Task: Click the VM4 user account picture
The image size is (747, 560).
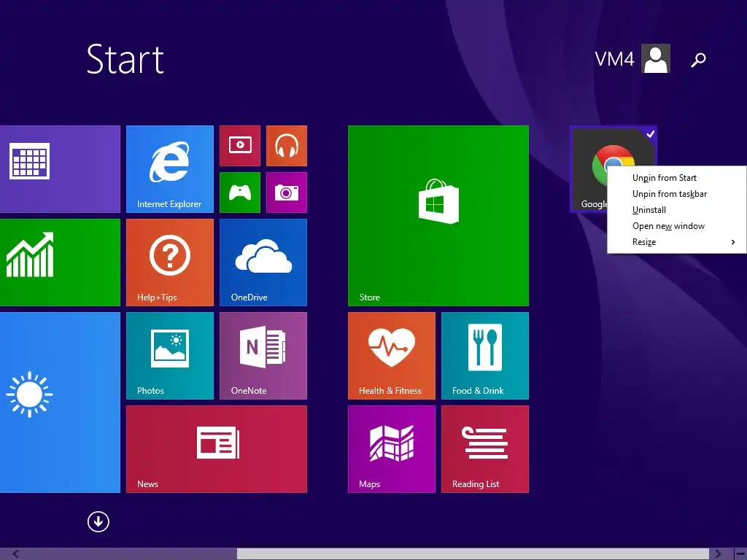Action: [656, 58]
